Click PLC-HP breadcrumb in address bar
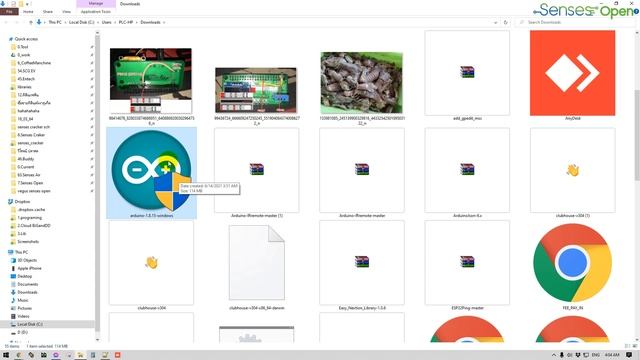 (x=126, y=22)
